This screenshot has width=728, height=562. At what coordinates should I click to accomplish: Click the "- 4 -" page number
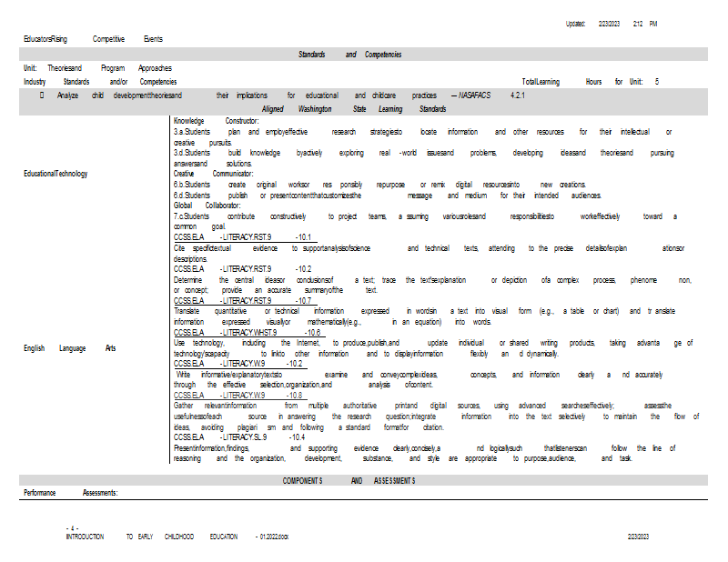pos(72,528)
